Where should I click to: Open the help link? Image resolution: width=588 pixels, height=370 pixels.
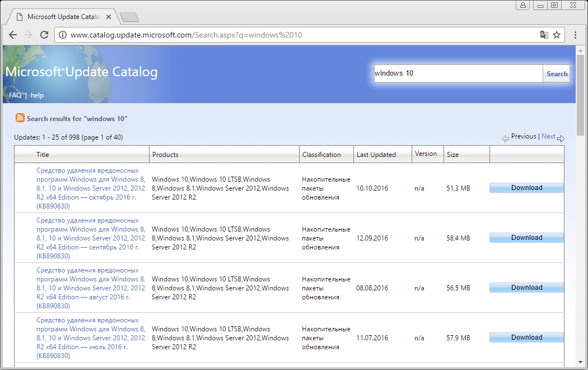pos(36,95)
